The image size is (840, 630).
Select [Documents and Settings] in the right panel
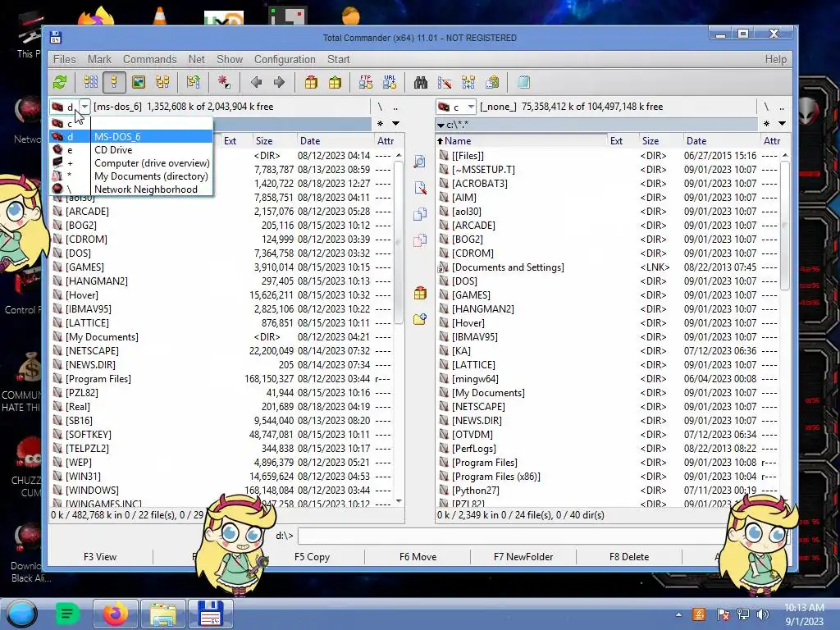(x=508, y=267)
